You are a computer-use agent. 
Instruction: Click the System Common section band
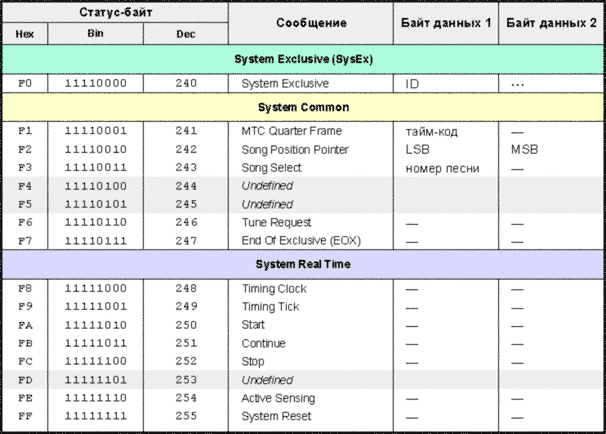303,107
